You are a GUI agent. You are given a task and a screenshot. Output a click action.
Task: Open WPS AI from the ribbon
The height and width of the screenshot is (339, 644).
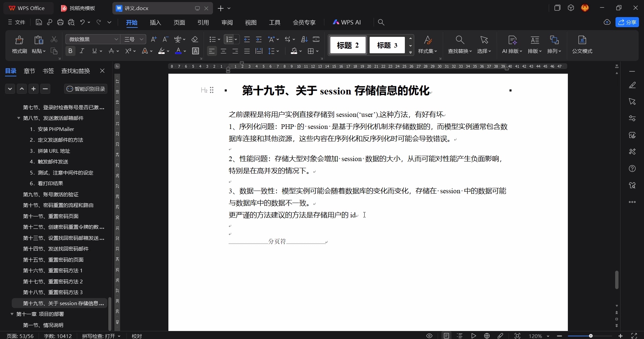pyautogui.click(x=347, y=22)
